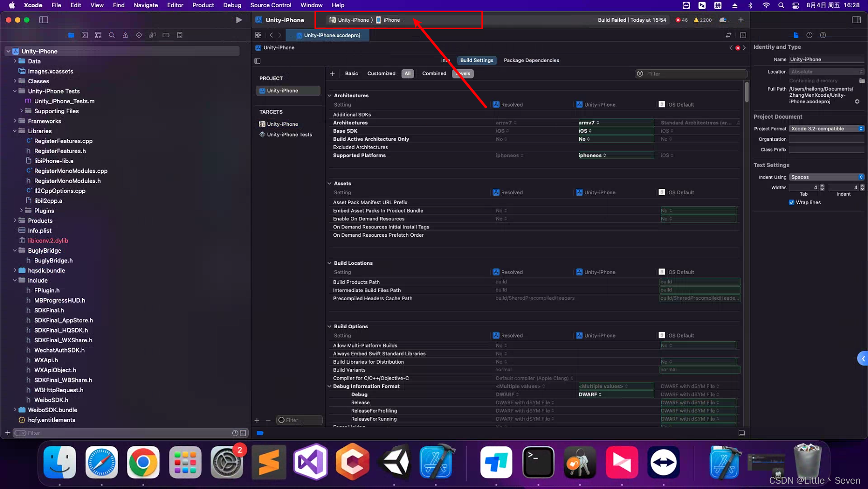Choose the iPhone run destination
Viewport: 868px width, 489px height.
[388, 20]
